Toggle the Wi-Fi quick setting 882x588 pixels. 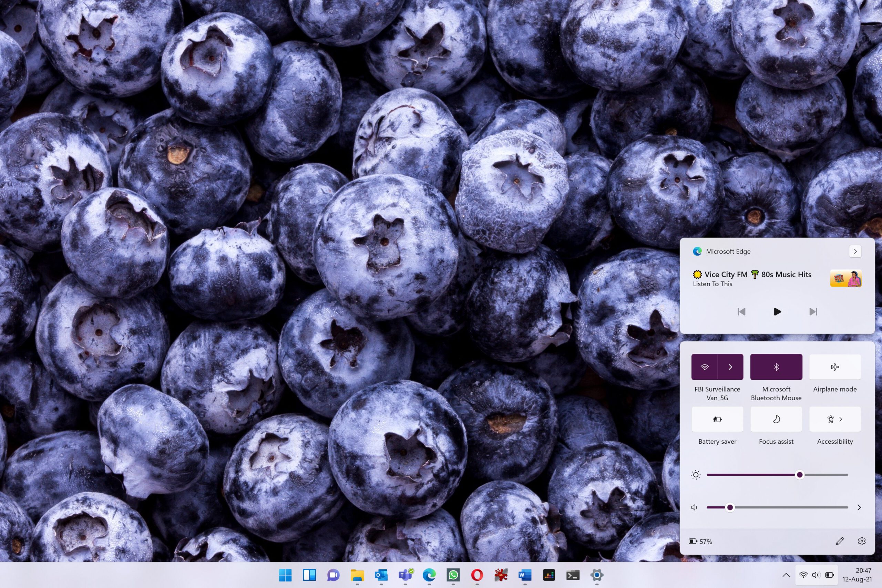tap(704, 367)
